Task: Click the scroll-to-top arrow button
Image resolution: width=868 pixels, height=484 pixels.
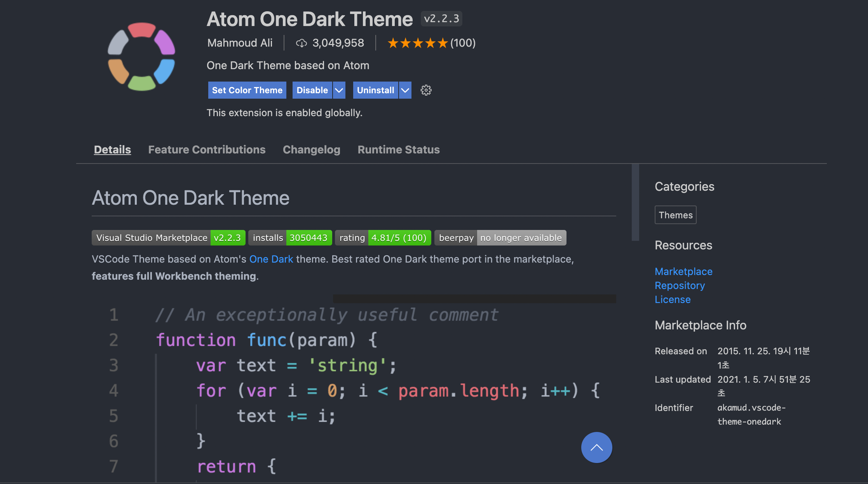Action: tap(596, 447)
